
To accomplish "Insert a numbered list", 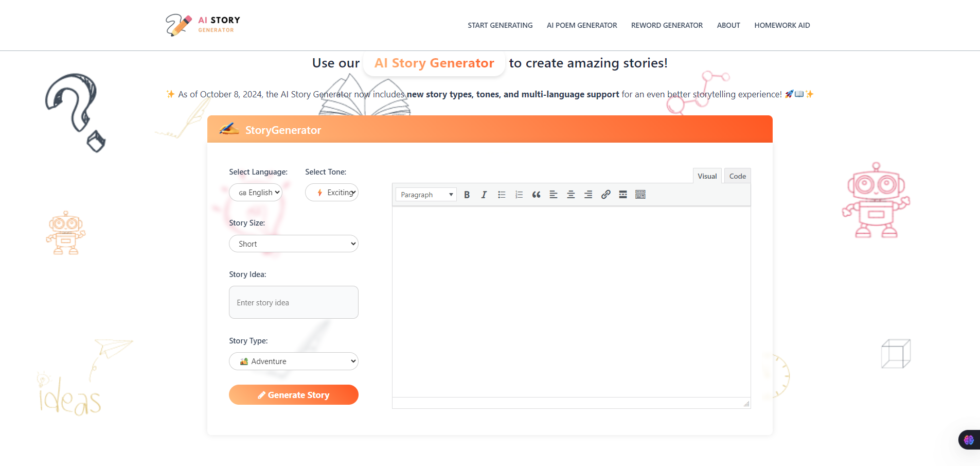I will tap(519, 194).
